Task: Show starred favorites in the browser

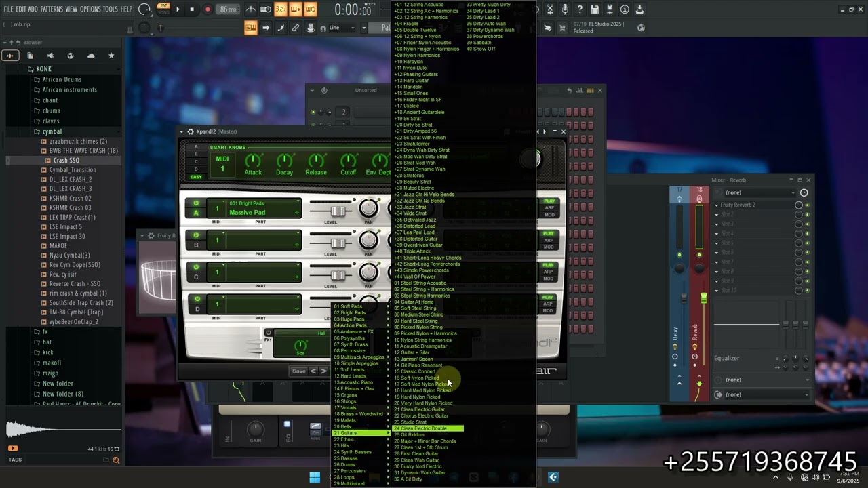Action: coord(111,56)
